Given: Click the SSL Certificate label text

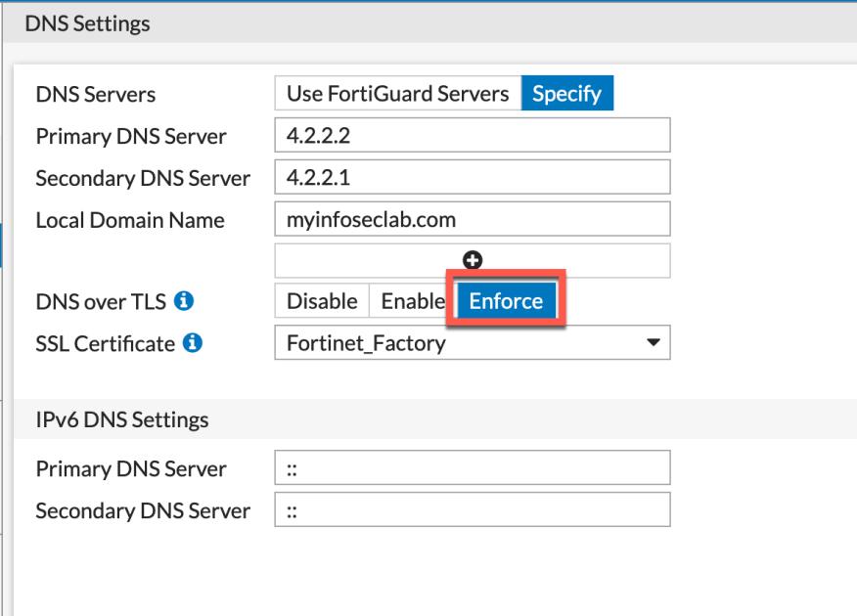Looking at the screenshot, I should click(105, 343).
